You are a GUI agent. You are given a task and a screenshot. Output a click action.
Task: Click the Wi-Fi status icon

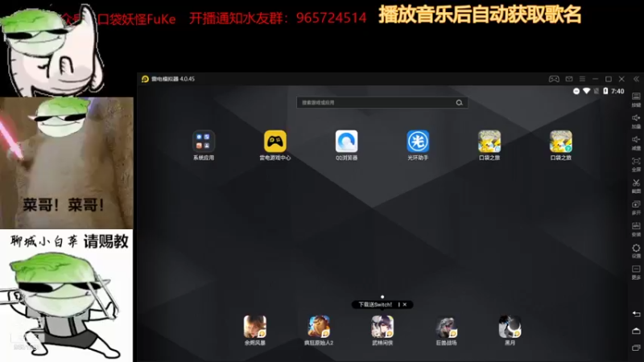click(587, 91)
